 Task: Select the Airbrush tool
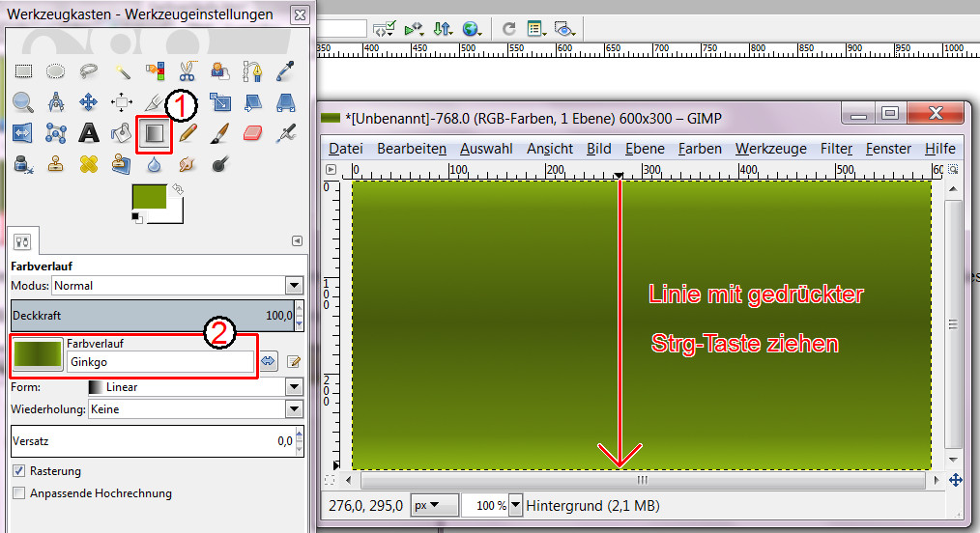(286, 133)
